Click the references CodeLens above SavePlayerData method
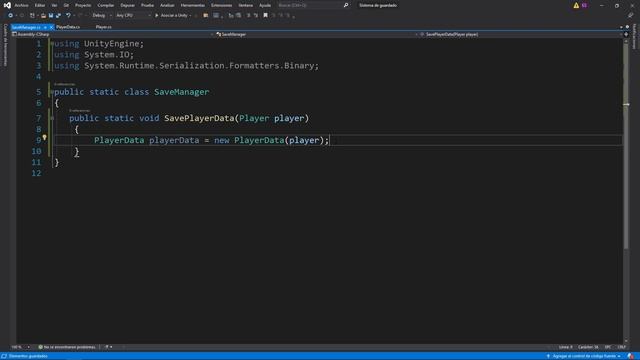 point(79,111)
